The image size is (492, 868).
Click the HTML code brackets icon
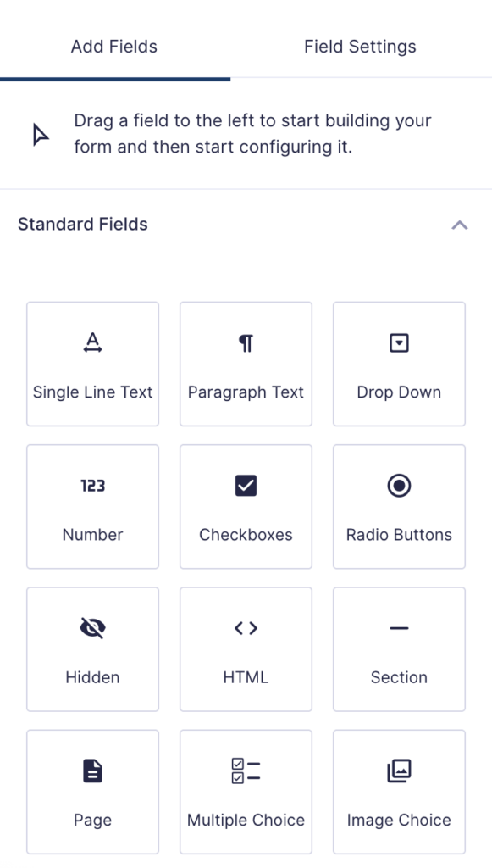246,627
